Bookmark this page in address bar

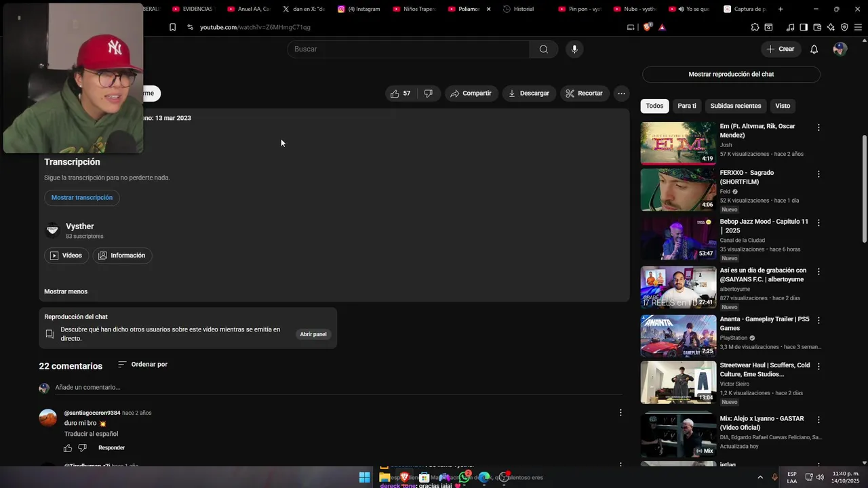coord(172,27)
